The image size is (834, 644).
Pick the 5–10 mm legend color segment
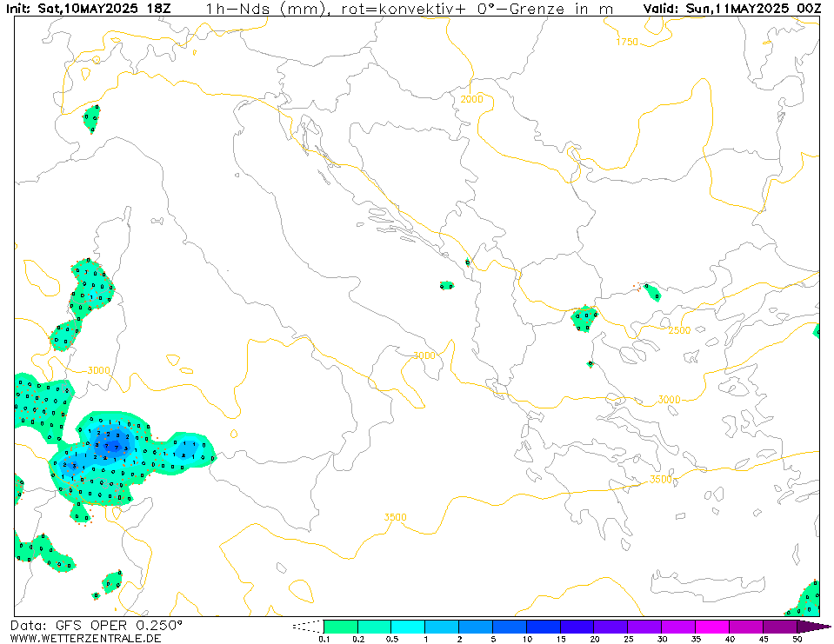click(x=510, y=627)
